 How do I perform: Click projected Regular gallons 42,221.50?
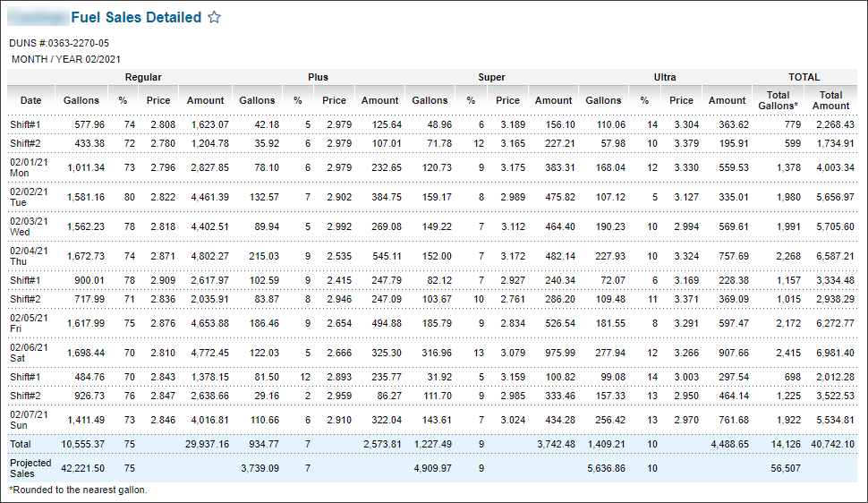pyautogui.click(x=83, y=468)
